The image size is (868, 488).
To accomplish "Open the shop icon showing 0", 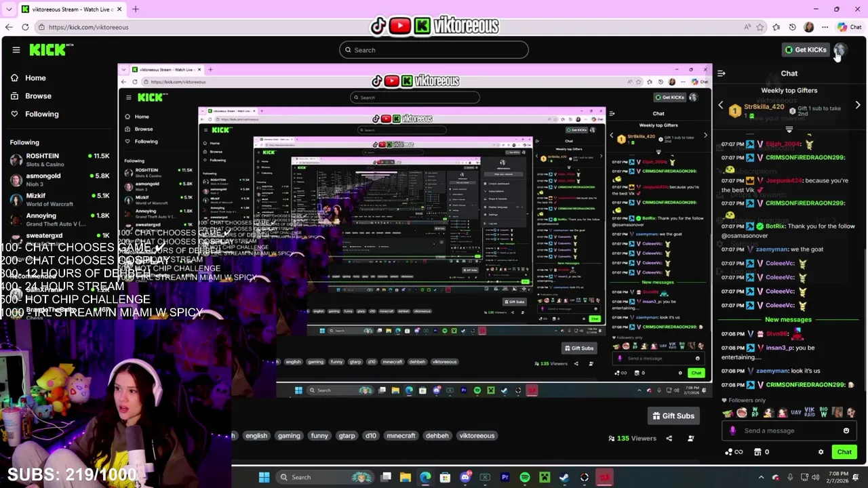I will (762, 452).
